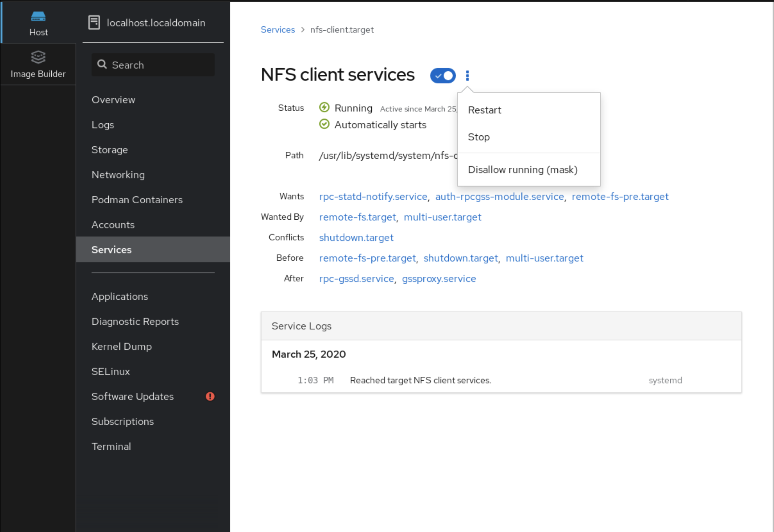Click the Software Updates red alert icon

210,396
